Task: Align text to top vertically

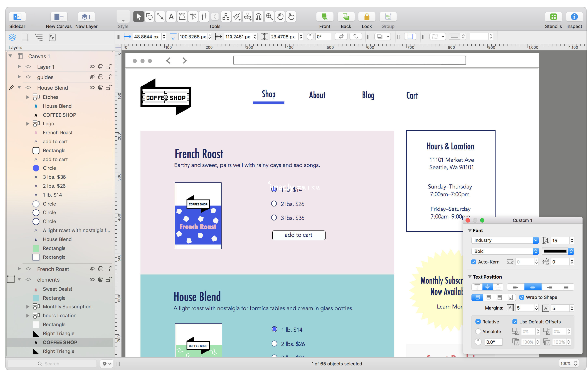Action: [477, 287]
